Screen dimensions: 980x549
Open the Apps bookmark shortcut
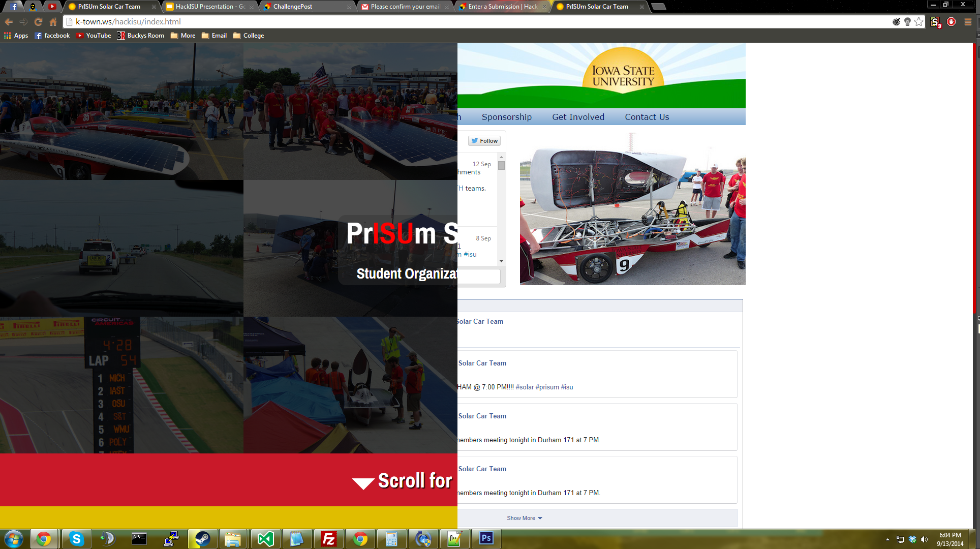pos(16,36)
